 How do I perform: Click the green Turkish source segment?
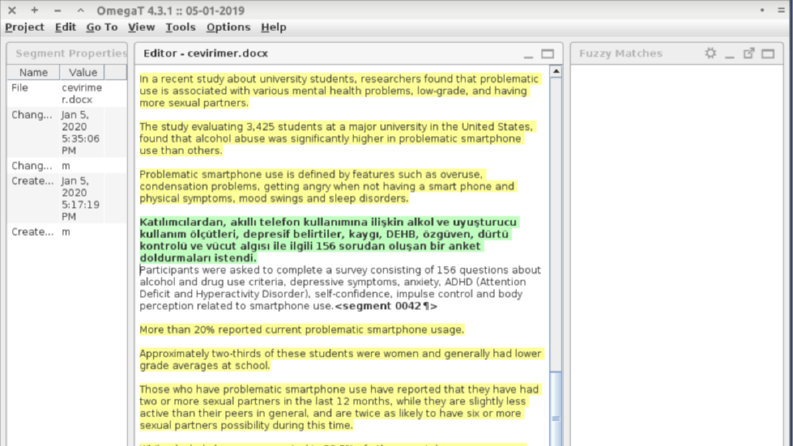click(329, 240)
